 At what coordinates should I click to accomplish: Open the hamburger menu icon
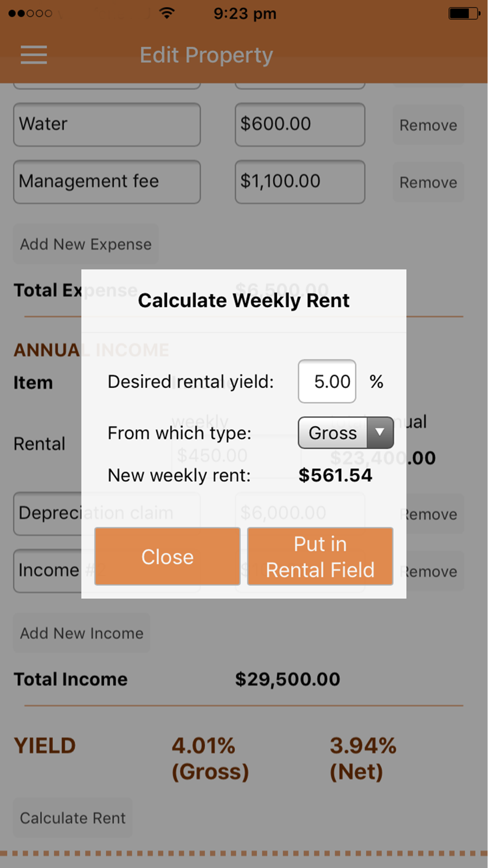tap(34, 55)
